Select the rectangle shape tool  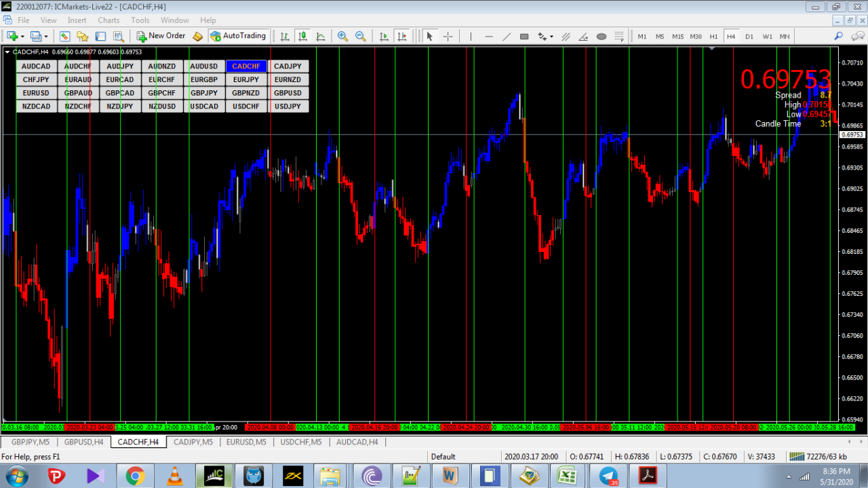click(x=524, y=36)
